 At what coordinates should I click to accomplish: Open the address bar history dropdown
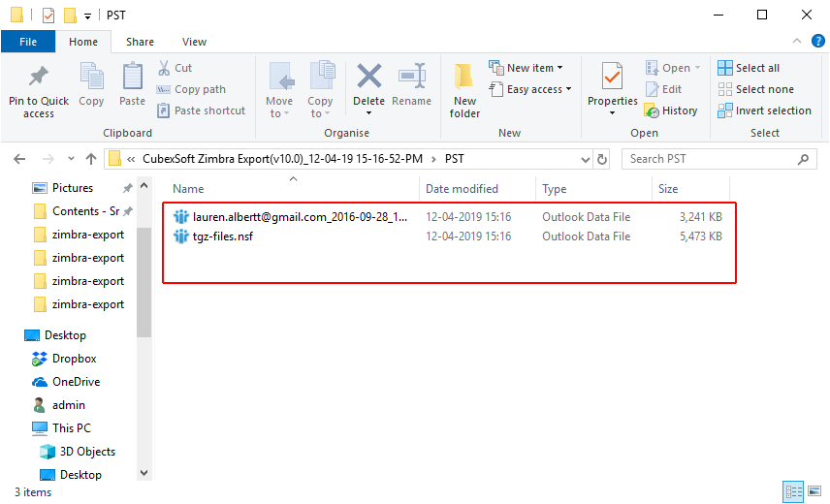pyautogui.click(x=583, y=159)
